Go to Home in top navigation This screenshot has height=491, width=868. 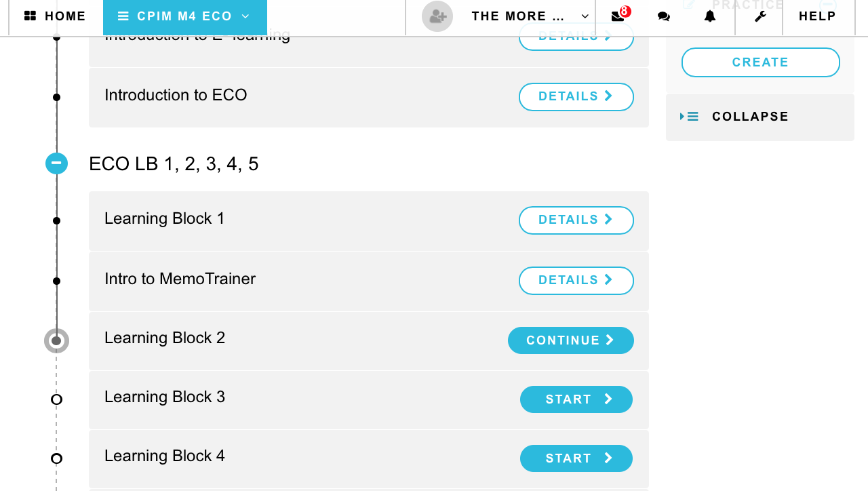pyautogui.click(x=56, y=16)
